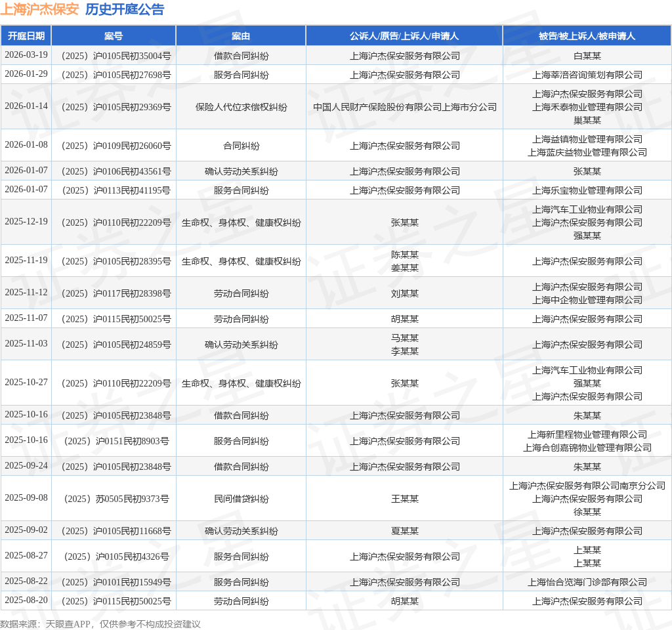
Task: Click plaintiff 陈某某
Action: (404, 255)
